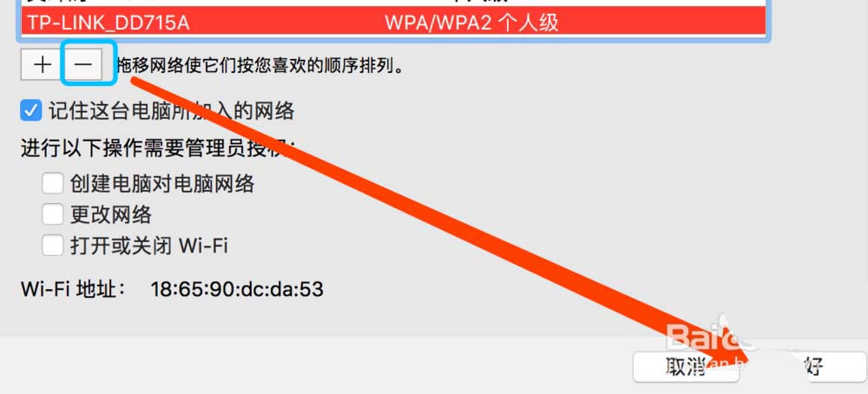This screenshot has height=394, width=868.
Task: Tick the 更改网络 checkbox
Action: point(53,214)
